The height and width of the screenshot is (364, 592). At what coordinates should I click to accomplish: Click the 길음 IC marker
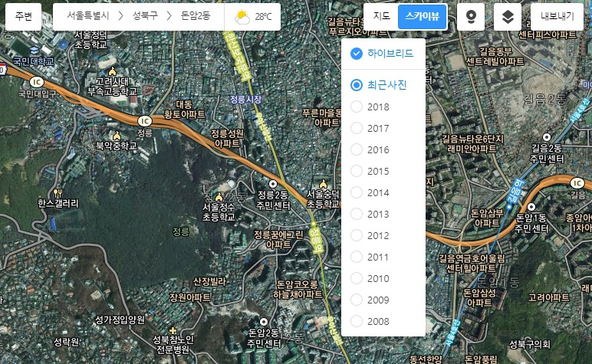point(577,183)
